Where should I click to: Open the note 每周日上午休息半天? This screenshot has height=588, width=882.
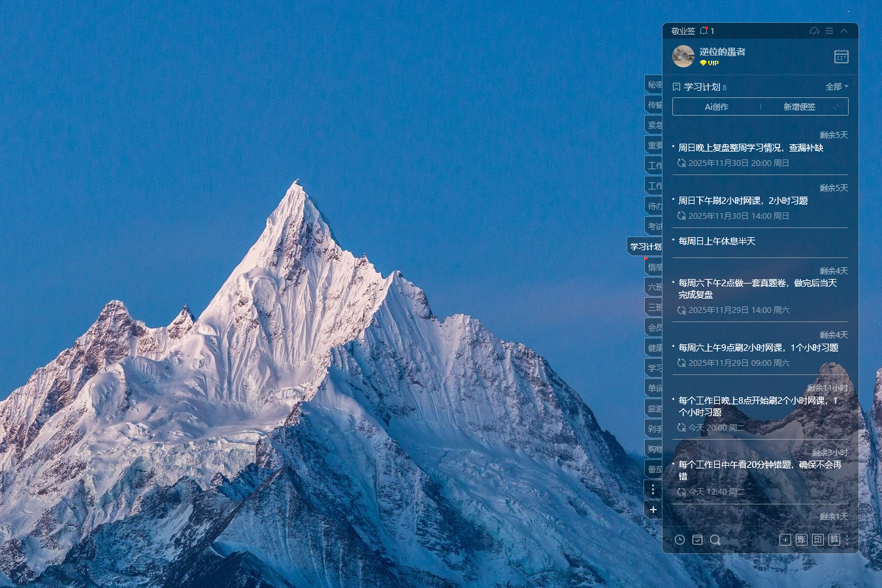pos(717,242)
